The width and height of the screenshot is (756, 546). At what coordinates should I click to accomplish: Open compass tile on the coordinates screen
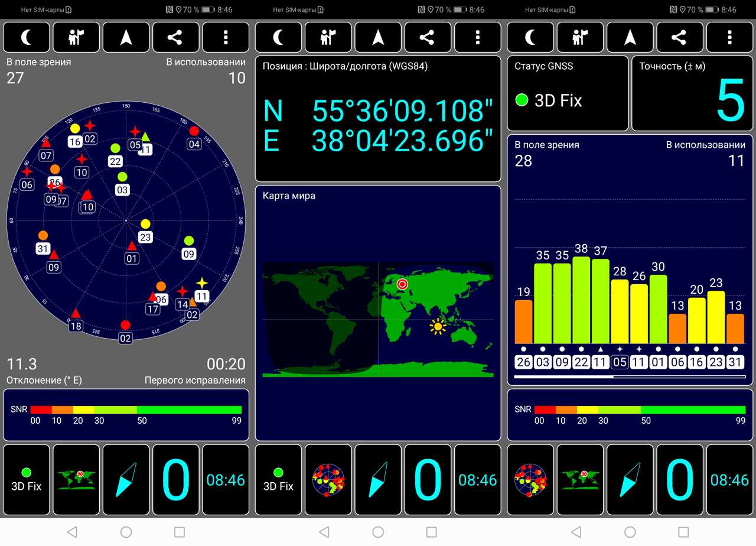[378, 479]
